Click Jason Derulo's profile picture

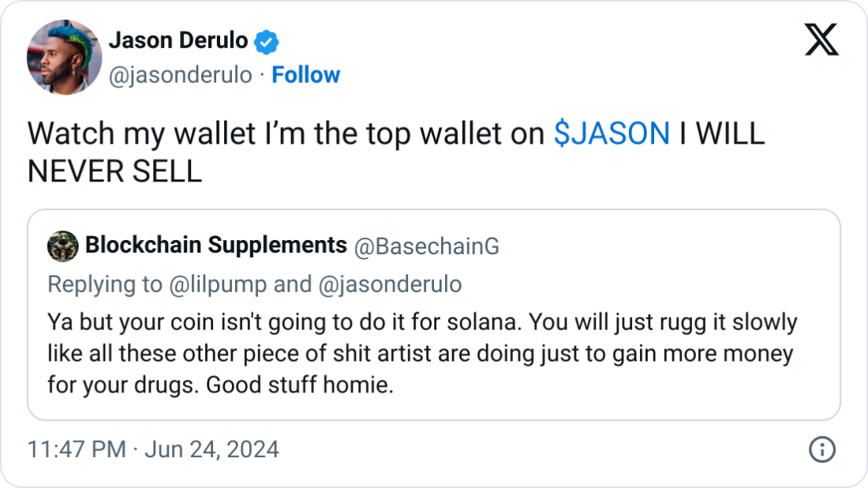point(65,57)
